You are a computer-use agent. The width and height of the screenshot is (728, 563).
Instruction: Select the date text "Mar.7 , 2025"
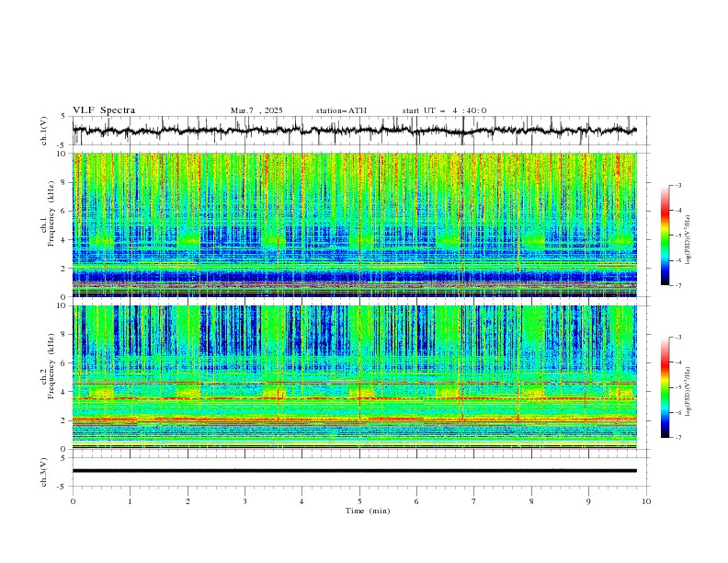click(x=256, y=110)
